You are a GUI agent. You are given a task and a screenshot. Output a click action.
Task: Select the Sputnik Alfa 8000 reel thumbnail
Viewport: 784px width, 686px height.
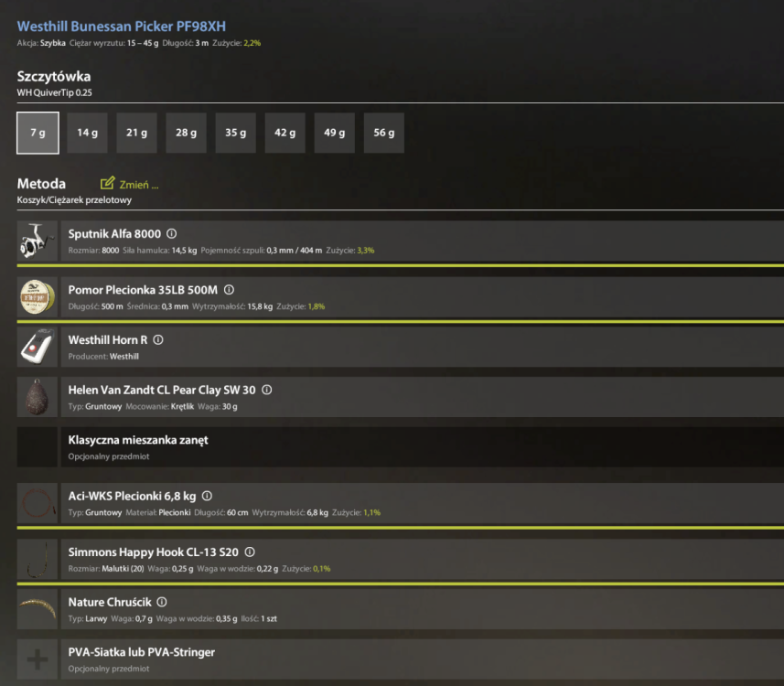[x=38, y=241]
